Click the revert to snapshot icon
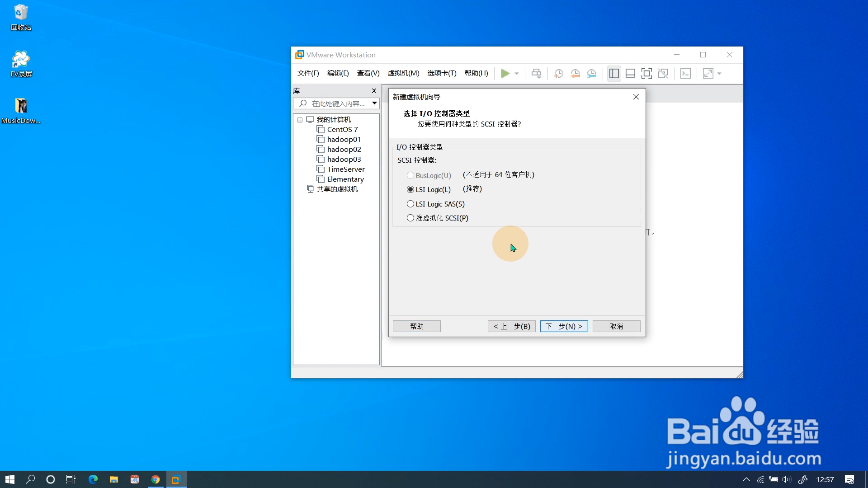Image resolution: width=868 pixels, height=488 pixels. (x=575, y=74)
